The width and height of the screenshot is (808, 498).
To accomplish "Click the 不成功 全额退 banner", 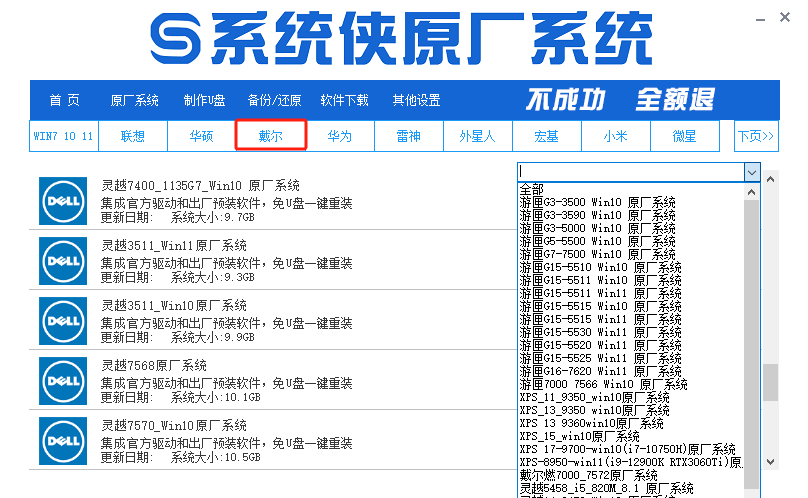I will pos(620,99).
